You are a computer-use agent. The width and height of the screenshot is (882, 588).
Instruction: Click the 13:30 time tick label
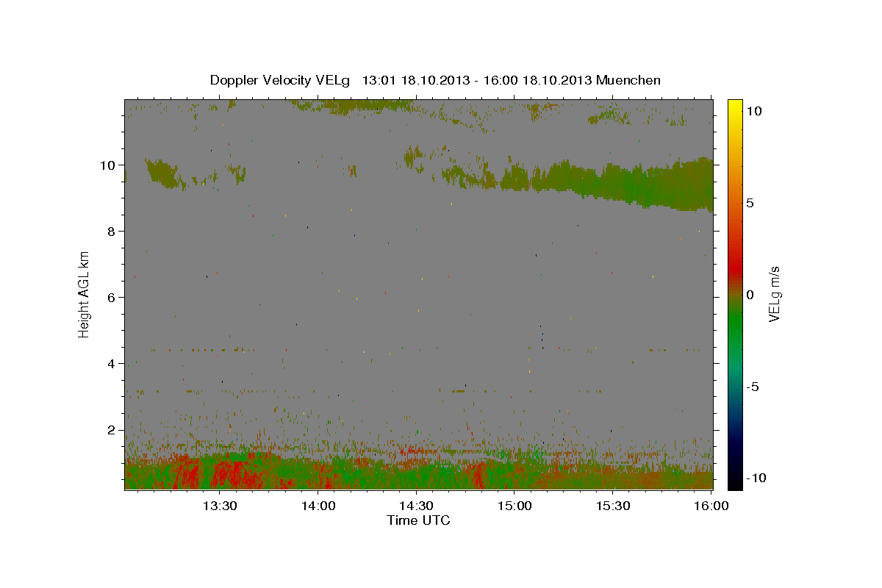(220, 506)
